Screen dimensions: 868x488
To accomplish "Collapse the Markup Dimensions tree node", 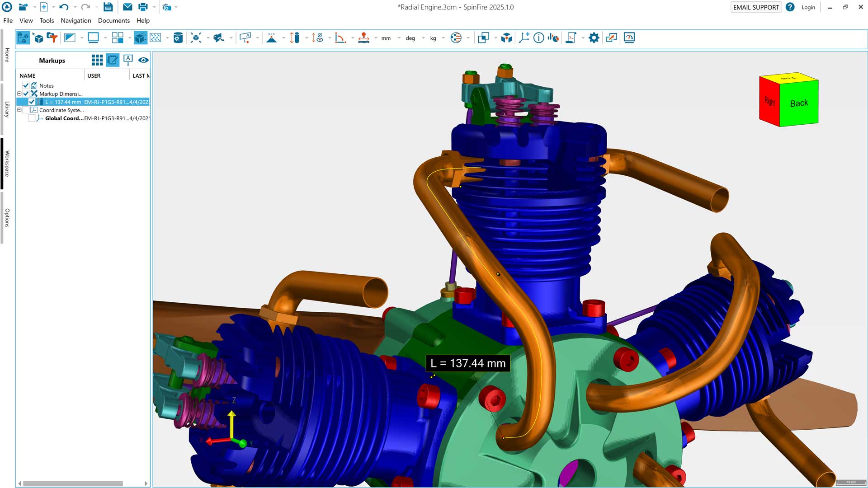I will point(19,94).
